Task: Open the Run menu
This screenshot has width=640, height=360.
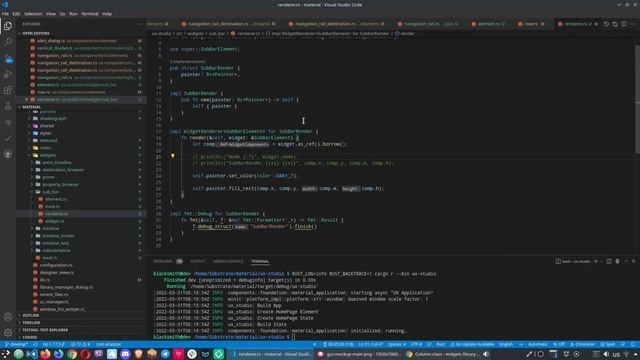Action: [73, 14]
